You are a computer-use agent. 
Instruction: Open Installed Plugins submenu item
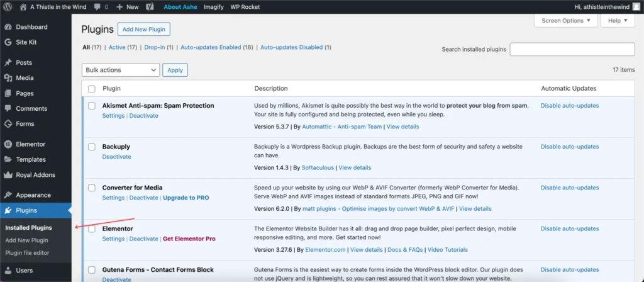click(x=29, y=228)
